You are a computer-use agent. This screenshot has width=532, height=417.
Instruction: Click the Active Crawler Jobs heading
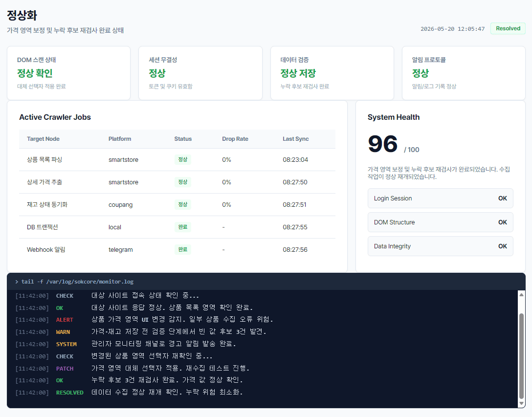click(x=55, y=117)
